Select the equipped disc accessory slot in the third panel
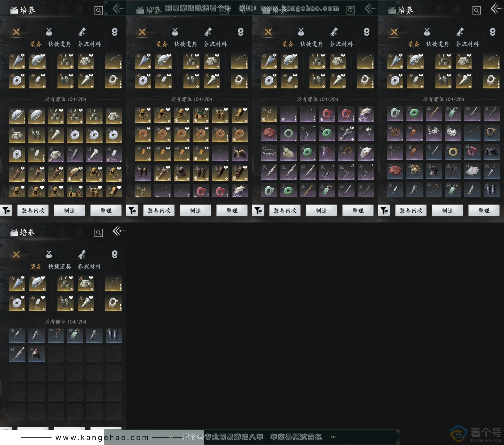Screen dimensions: 504x445 [x=269, y=81]
